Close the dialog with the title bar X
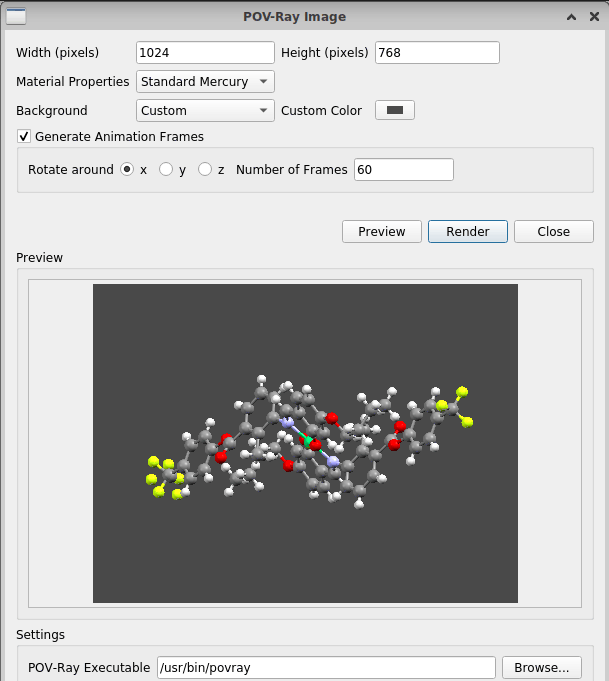 point(592,17)
